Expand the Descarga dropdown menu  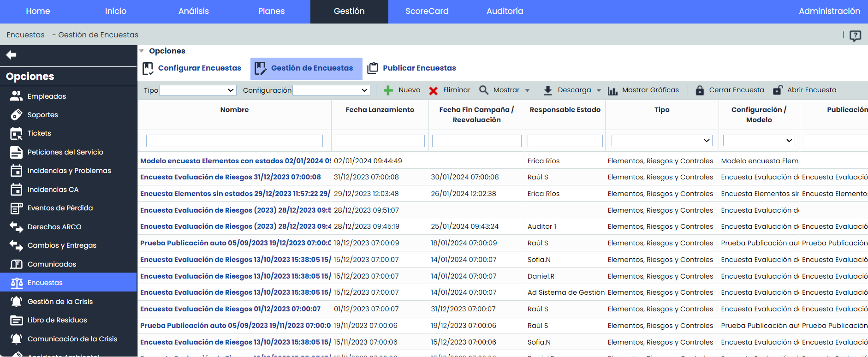[599, 90]
